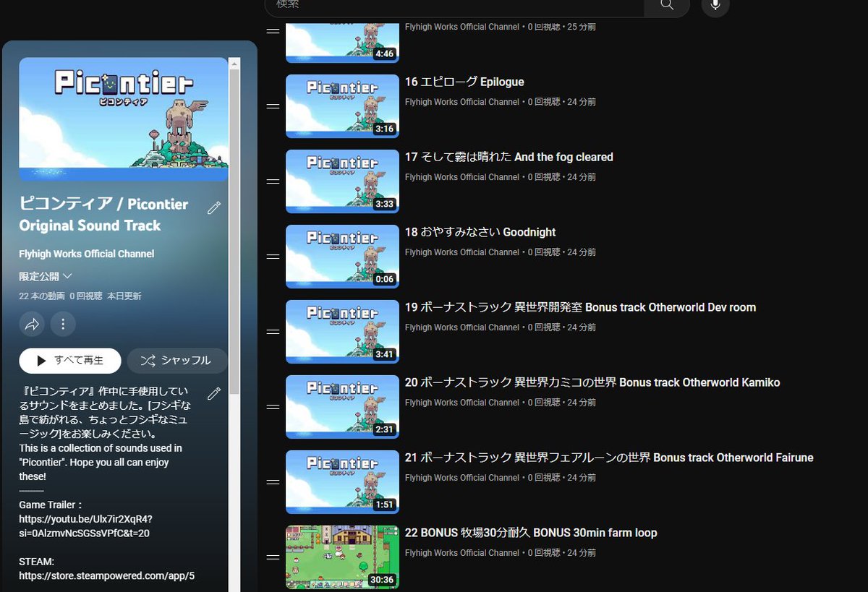Viewport: 868px width, 592px height.
Task: Share the playlist via arrow icon
Action: pyautogui.click(x=32, y=325)
